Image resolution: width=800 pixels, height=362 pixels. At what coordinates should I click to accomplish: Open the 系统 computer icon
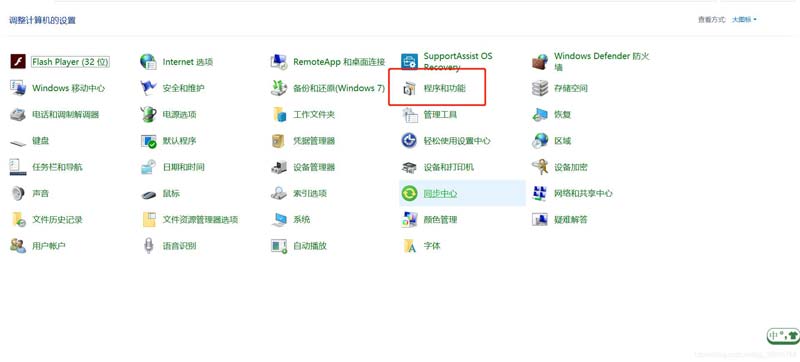point(279,220)
